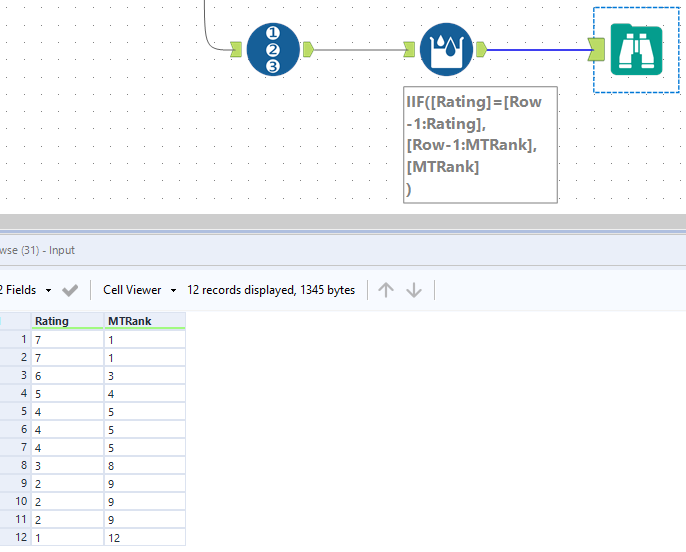Click the Multi-Row Formula input anchor
This screenshot has width=686, height=552.
pos(409,48)
